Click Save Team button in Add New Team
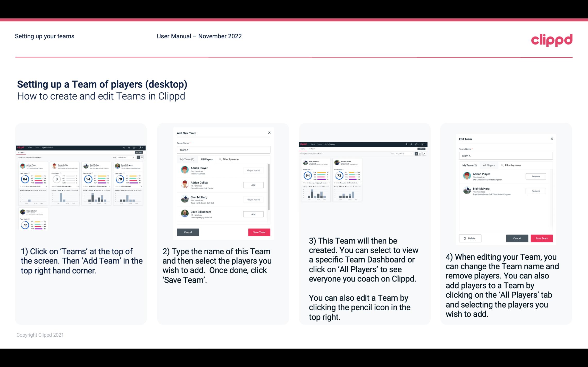The width and height of the screenshot is (588, 367). pos(259,231)
